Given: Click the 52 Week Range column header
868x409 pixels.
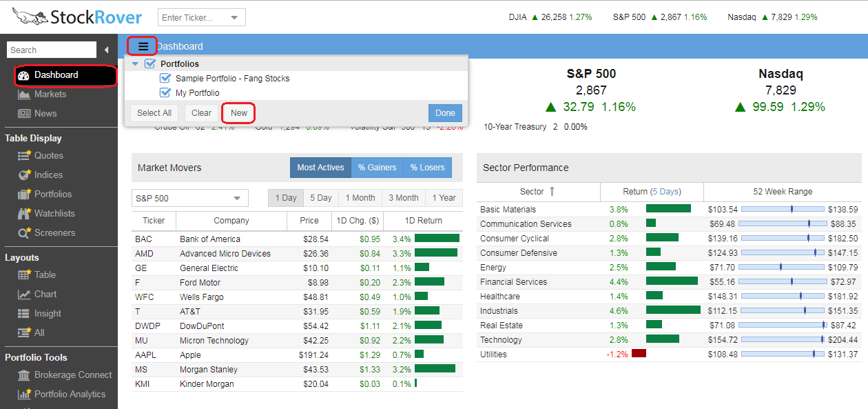Looking at the screenshot, I should [783, 192].
